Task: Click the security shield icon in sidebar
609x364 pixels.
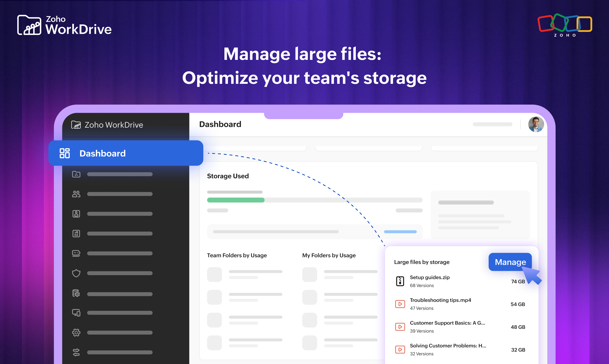Action: pyautogui.click(x=76, y=273)
